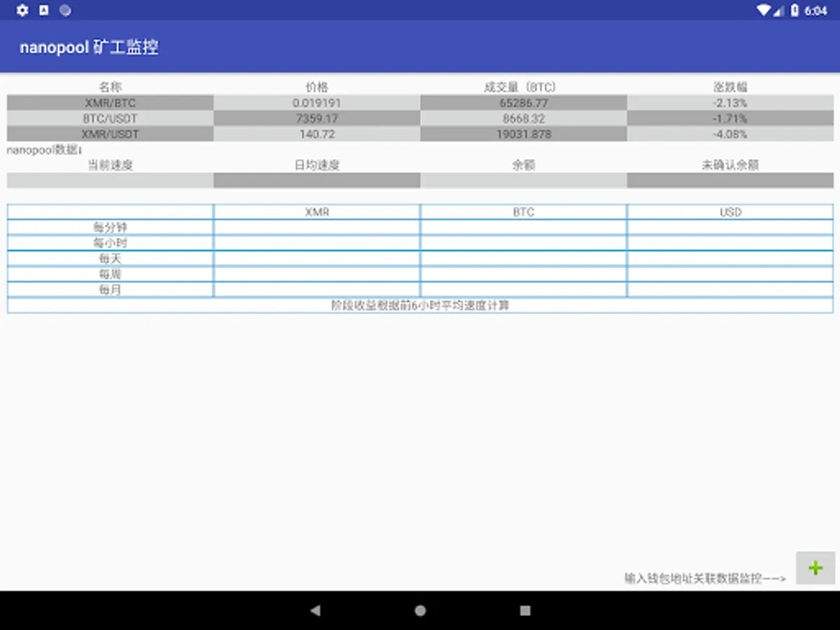Tap the white square notification icon
Viewport: 840px width, 630px height.
click(x=44, y=10)
